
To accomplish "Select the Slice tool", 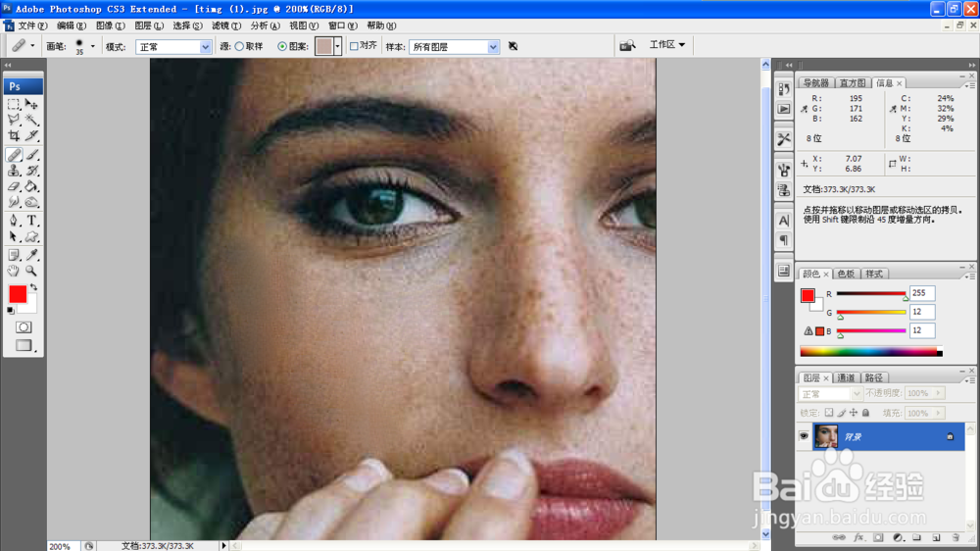I will 31,135.
